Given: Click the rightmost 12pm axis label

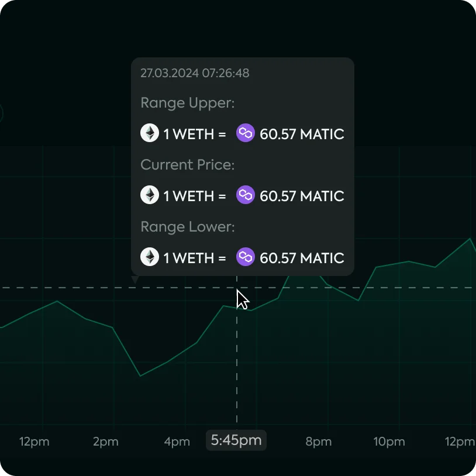Looking at the screenshot, I should (x=460, y=441).
